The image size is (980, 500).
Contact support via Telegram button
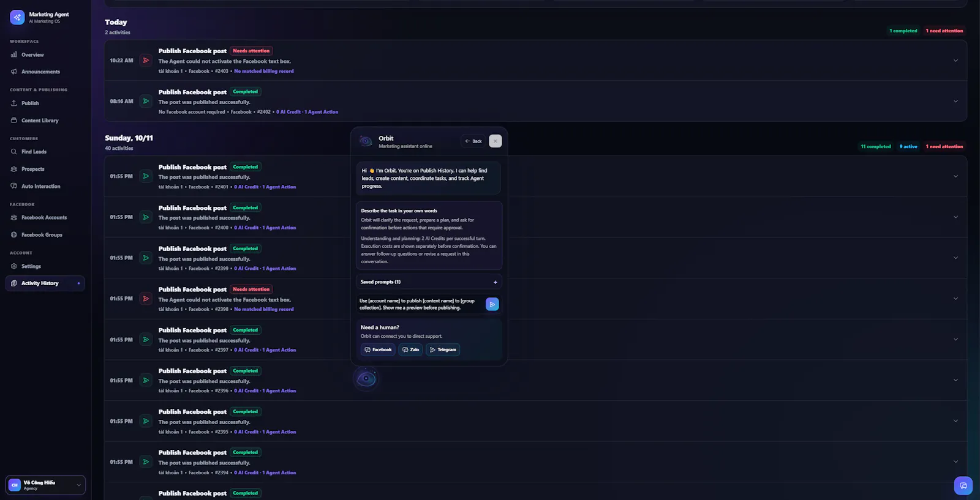pyautogui.click(x=443, y=350)
